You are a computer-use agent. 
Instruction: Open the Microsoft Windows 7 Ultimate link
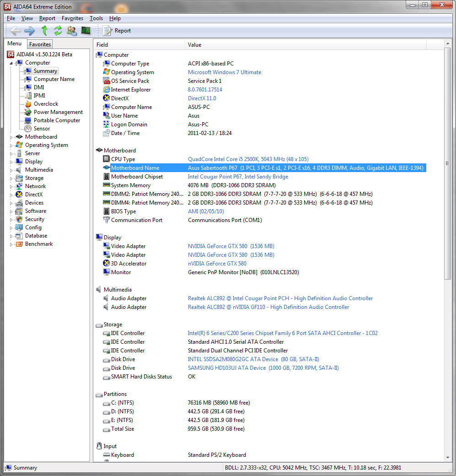pos(225,72)
